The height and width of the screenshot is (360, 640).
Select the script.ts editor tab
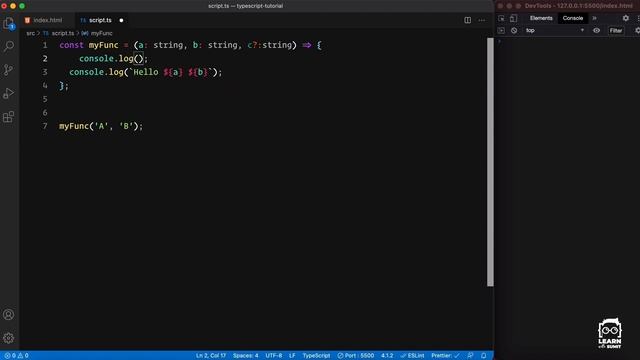pos(100,20)
